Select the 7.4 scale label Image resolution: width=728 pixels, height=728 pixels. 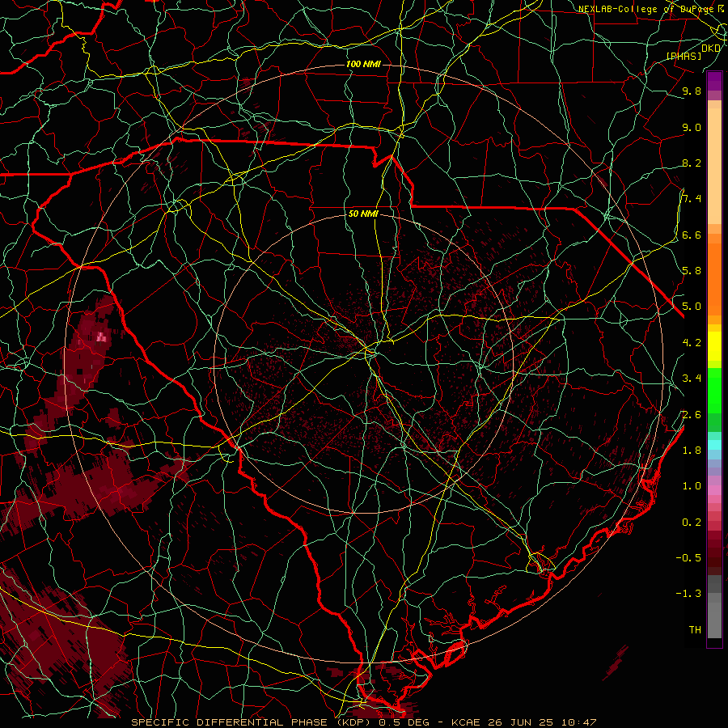click(x=692, y=199)
